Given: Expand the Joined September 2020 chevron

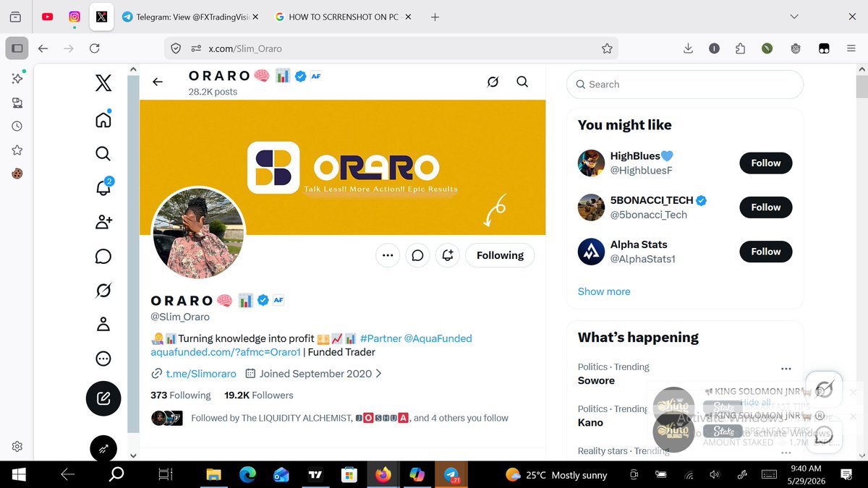Looking at the screenshot, I should [x=378, y=374].
